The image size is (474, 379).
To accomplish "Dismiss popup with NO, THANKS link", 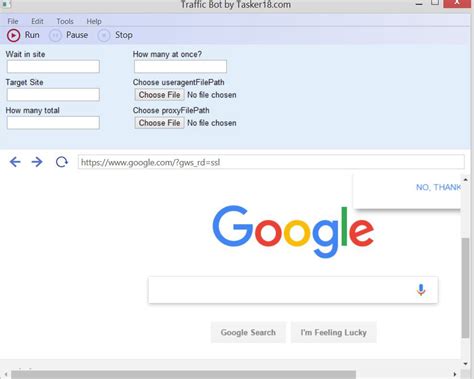I will [x=438, y=187].
